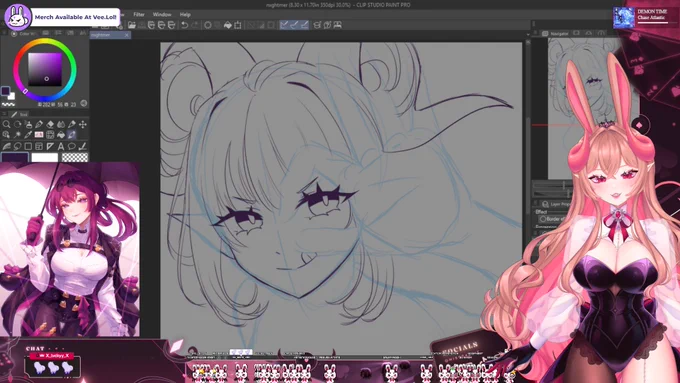The width and height of the screenshot is (680, 383).
Task: Toggle Snap to Grid
Action: pyautogui.click(x=304, y=25)
